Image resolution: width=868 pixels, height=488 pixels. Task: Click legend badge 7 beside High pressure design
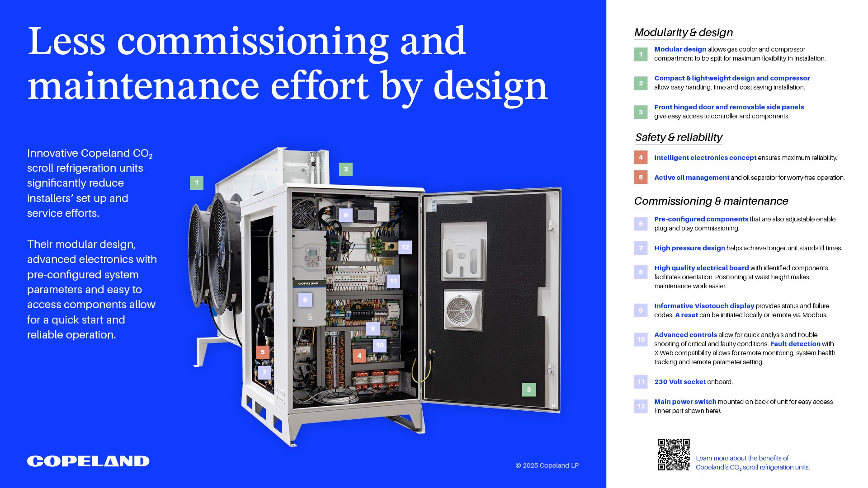641,248
